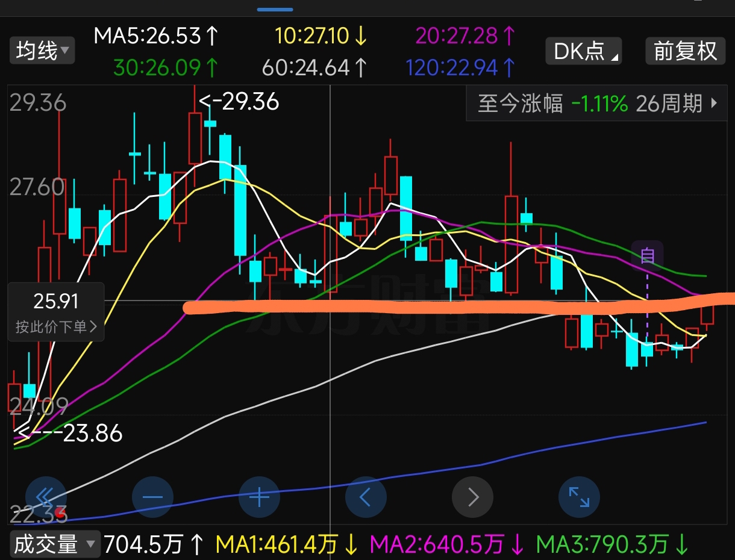735x560 pixels.
Task: Tap the 704.5万 volume value
Action: [x=154, y=545]
